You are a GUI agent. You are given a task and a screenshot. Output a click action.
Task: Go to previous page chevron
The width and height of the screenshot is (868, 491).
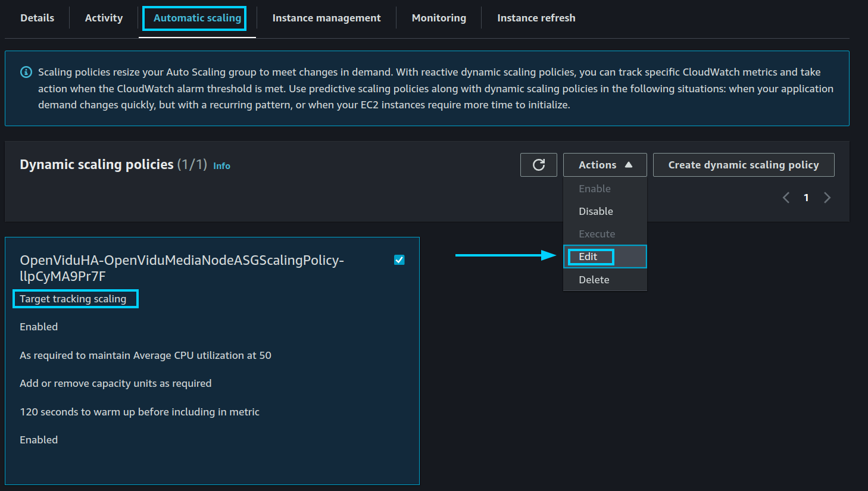[x=786, y=198]
